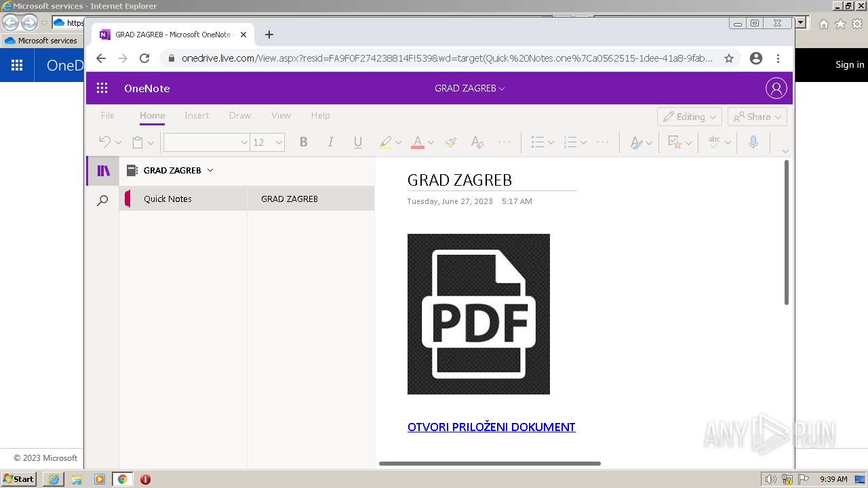Toggle Bold formatting
868x488 pixels.
click(x=304, y=142)
